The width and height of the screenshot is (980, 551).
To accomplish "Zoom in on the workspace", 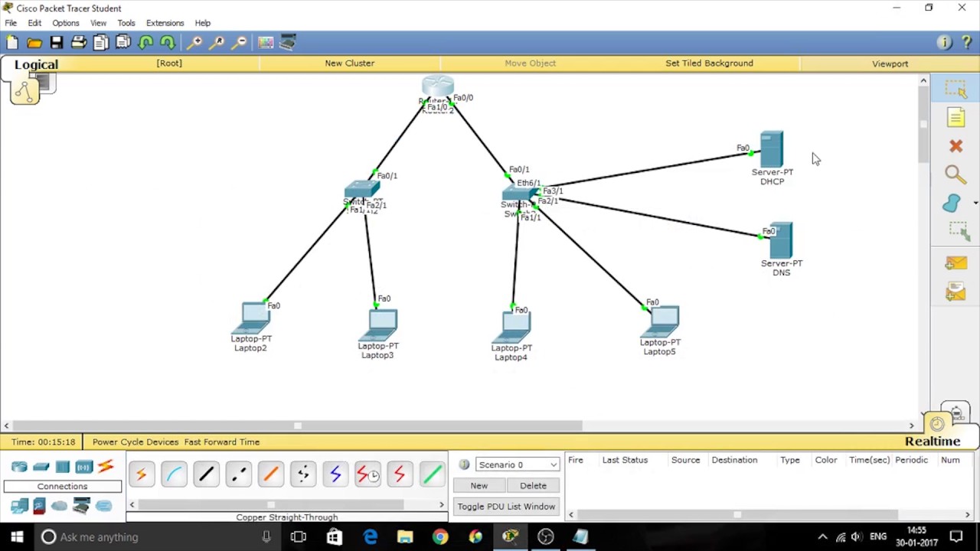I will [x=195, y=43].
